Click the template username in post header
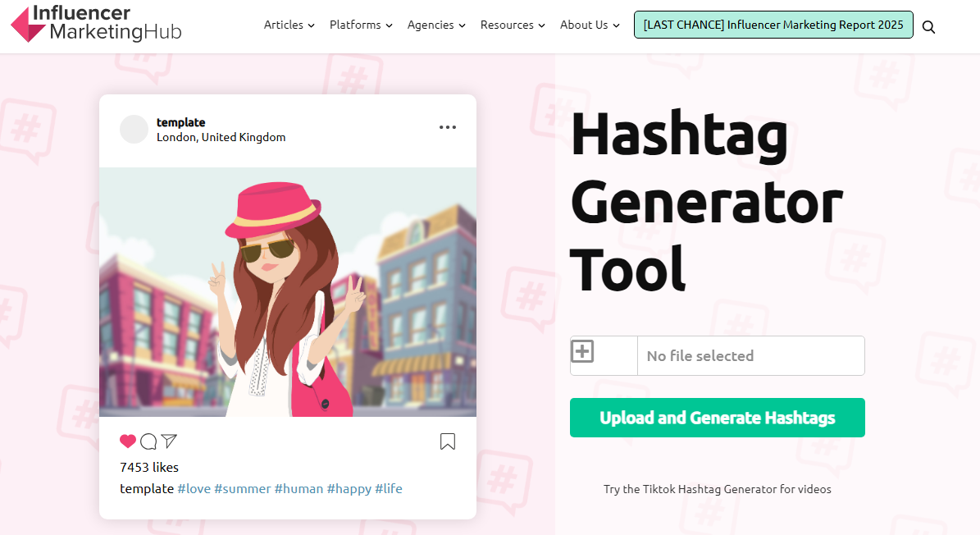Viewport: 980px width, 535px height. coord(180,122)
